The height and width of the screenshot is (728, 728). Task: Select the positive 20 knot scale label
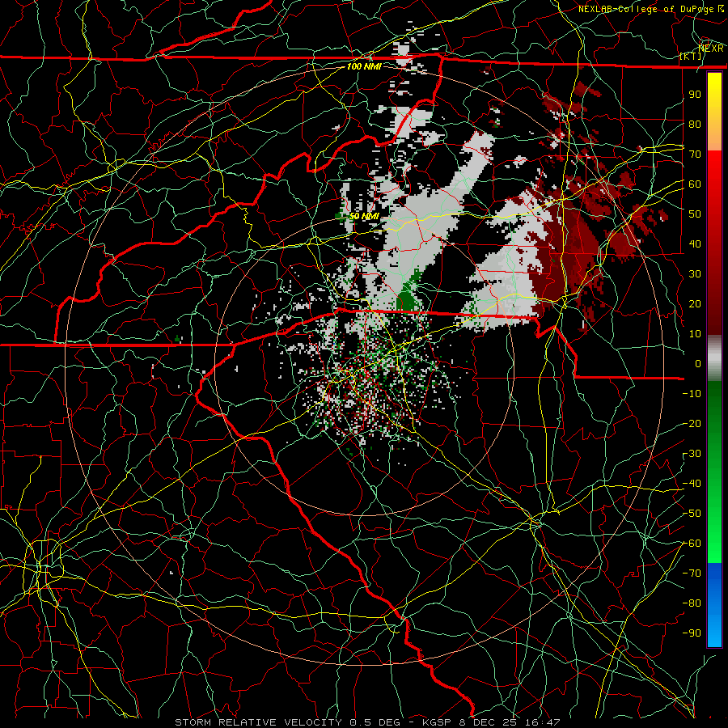click(x=695, y=303)
